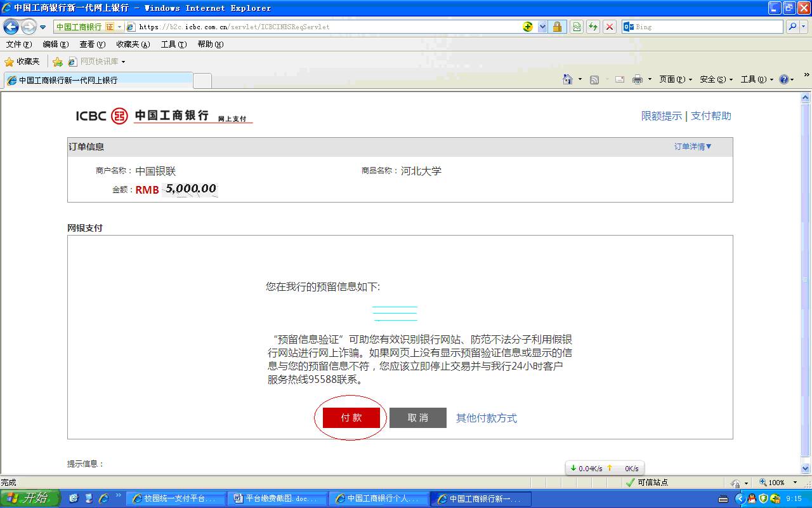
Task: Expand the address bar history dropdown
Action: coord(542,27)
